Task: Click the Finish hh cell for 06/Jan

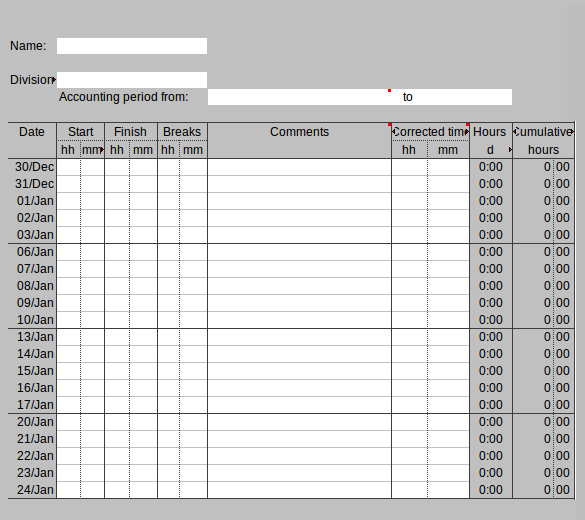Action: click(117, 252)
